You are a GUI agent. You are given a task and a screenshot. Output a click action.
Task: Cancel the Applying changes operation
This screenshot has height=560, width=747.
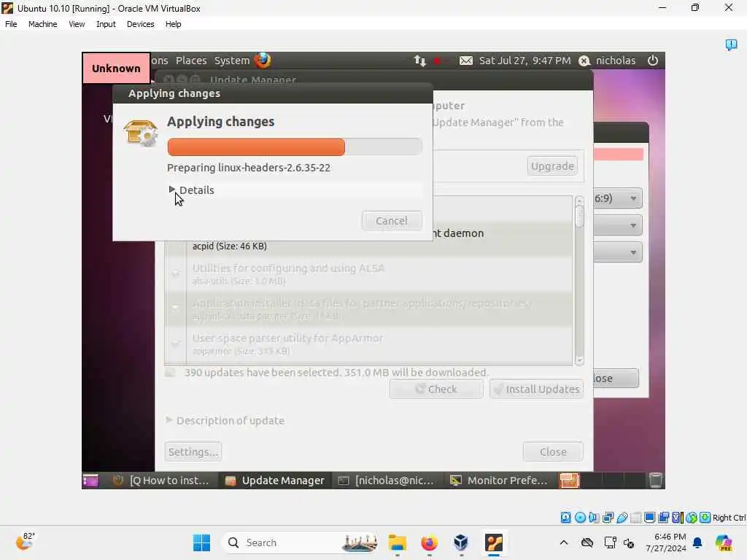pyautogui.click(x=392, y=221)
